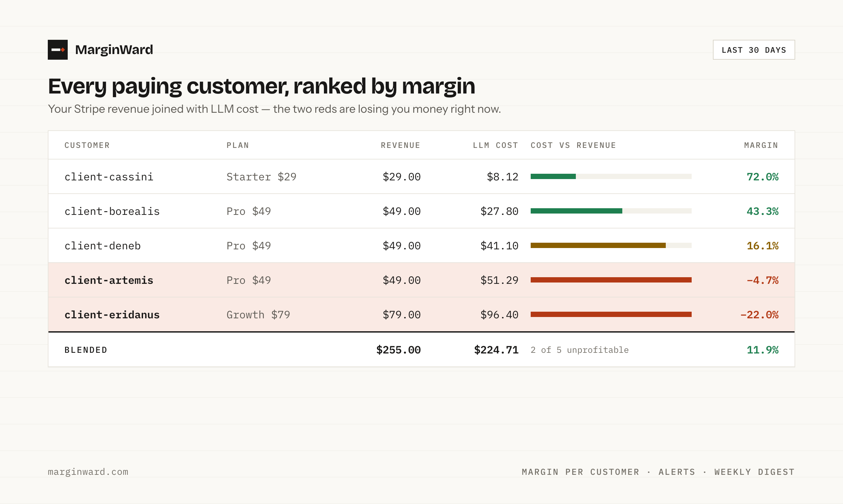Open the client-borealis customer row
The height and width of the screenshot is (504, 843).
(x=421, y=211)
